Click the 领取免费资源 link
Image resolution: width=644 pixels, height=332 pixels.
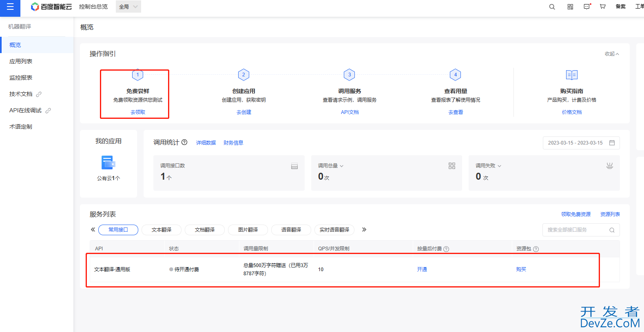(576, 214)
